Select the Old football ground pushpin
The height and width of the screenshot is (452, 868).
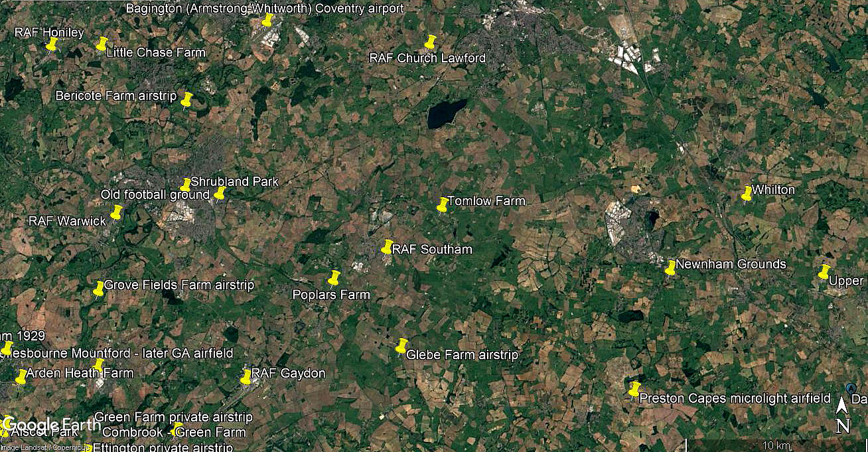[220, 194]
